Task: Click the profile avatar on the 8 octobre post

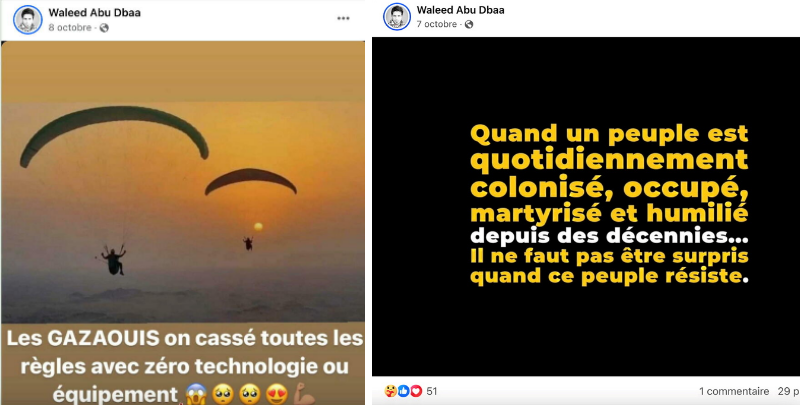Action: [28, 20]
